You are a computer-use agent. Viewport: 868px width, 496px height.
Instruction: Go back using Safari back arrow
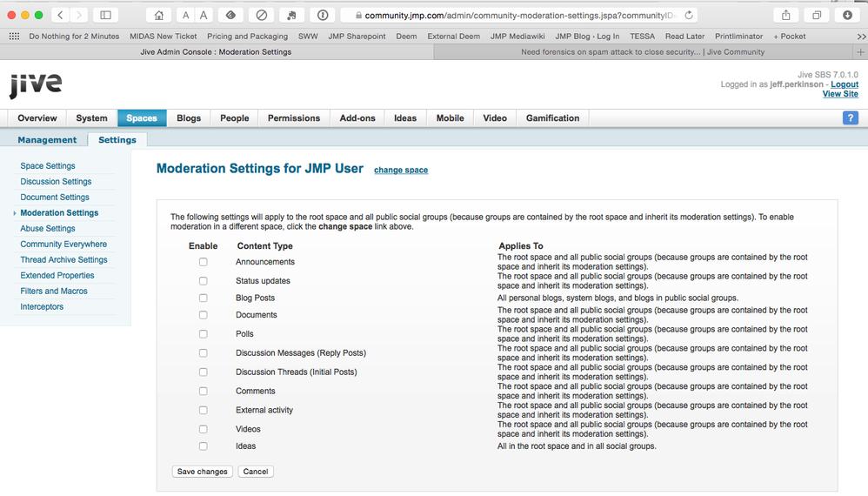pos(60,16)
